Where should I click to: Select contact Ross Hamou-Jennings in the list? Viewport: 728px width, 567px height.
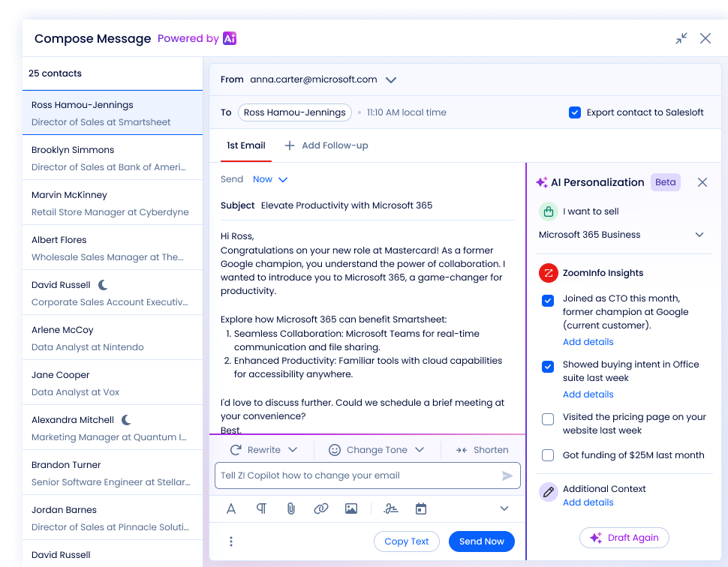point(113,112)
